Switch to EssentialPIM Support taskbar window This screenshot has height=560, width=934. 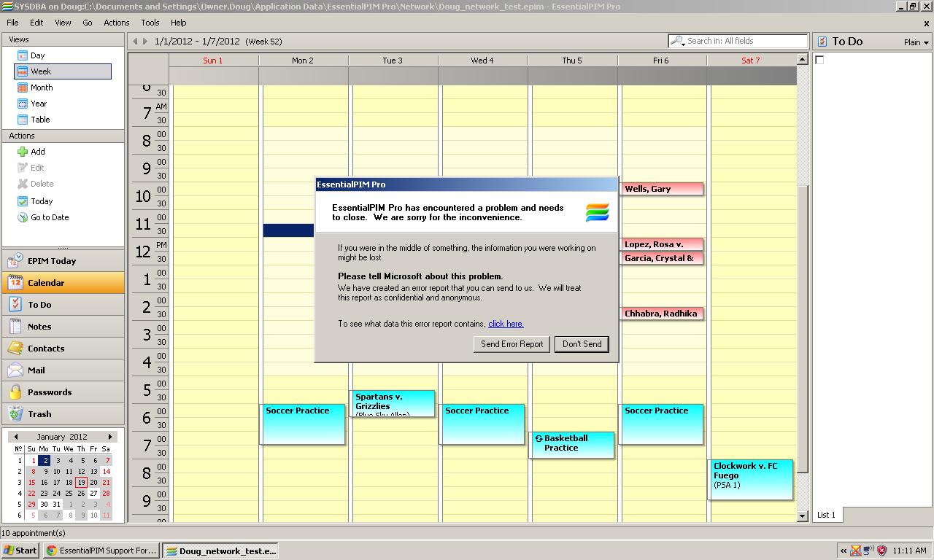coord(101,551)
